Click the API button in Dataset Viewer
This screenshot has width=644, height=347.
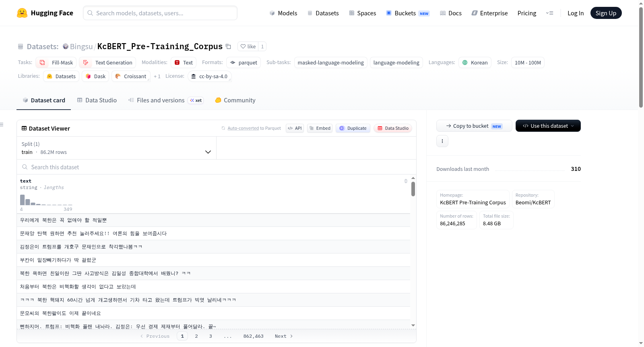pyautogui.click(x=295, y=128)
